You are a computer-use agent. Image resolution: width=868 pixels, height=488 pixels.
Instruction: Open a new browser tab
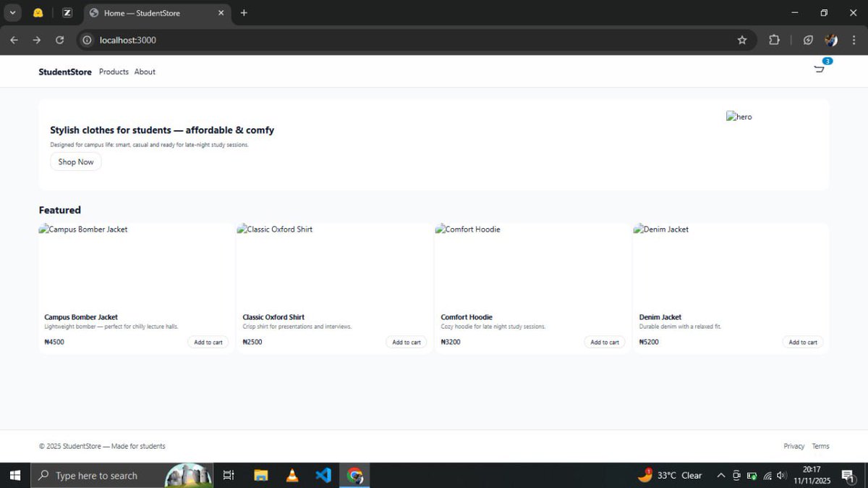[x=244, y=12]
